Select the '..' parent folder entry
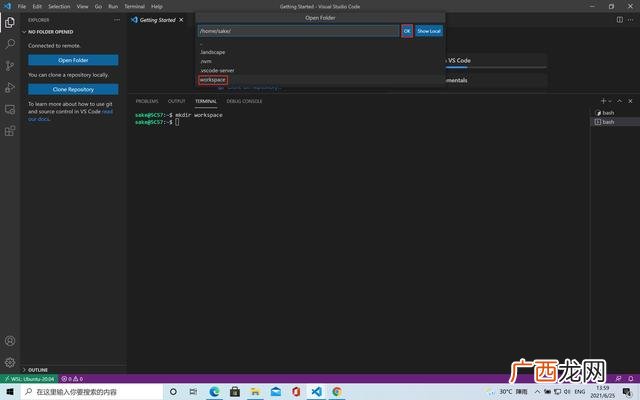The width and height of the screenshot is (640, 400). coord(320,43)
